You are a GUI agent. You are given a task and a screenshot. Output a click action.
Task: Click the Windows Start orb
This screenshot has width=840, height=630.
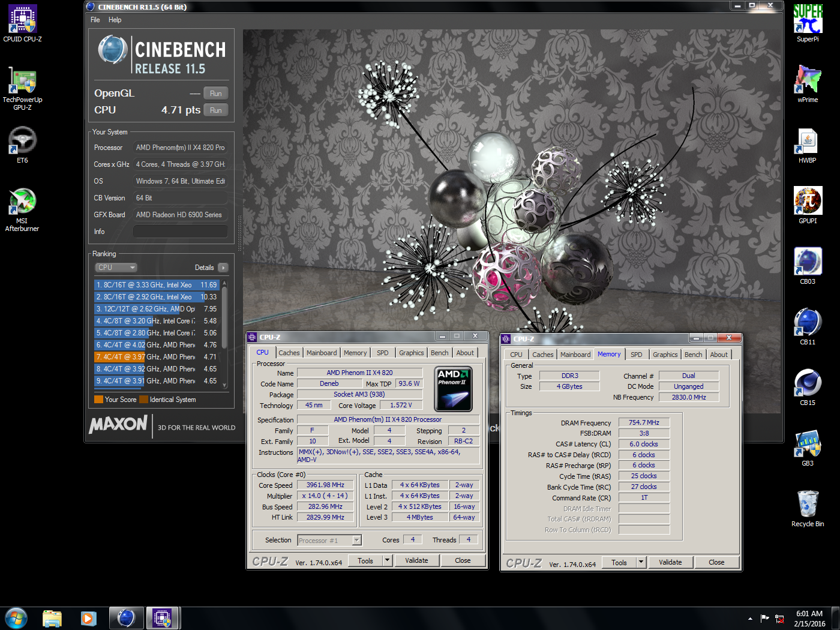coord(16,618)
